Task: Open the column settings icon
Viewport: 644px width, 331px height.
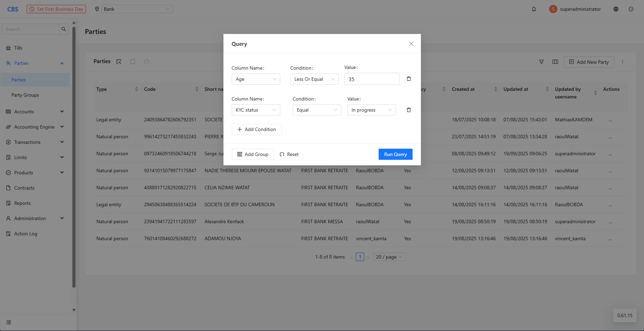Action: point(555,62)
